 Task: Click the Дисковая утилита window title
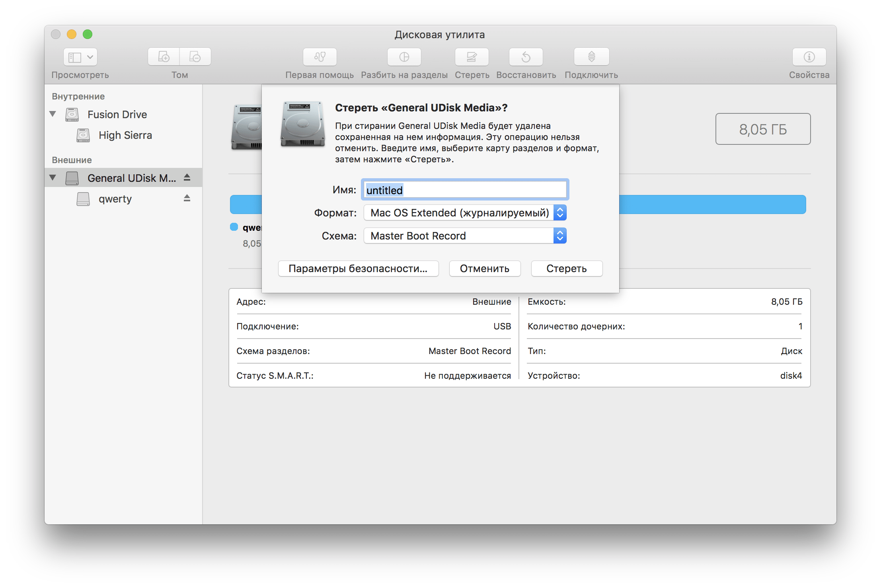click(x=440, y=35)
